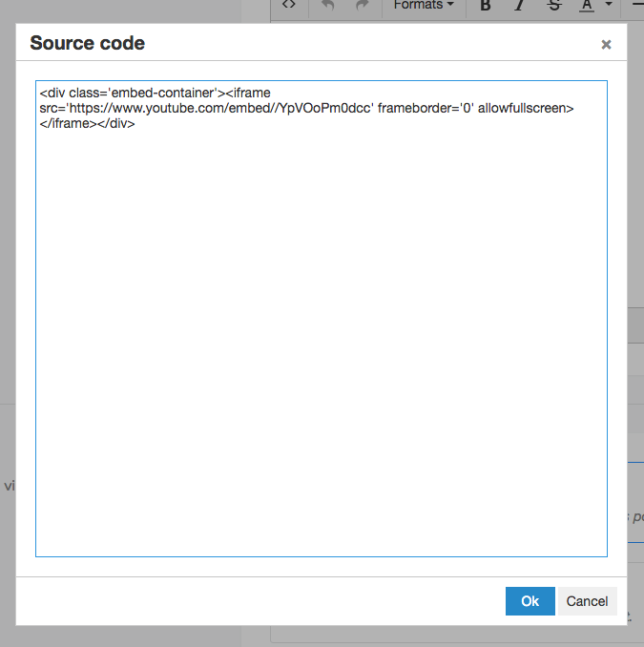Click the text color A icon
This screenshot has height=647, width=644.
[x=586, y=6]
